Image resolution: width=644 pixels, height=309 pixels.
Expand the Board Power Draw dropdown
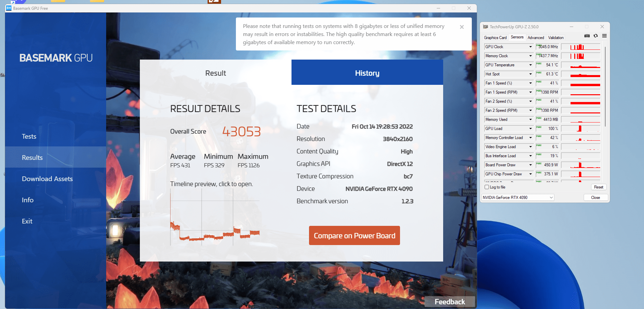(x=530, y=165)
